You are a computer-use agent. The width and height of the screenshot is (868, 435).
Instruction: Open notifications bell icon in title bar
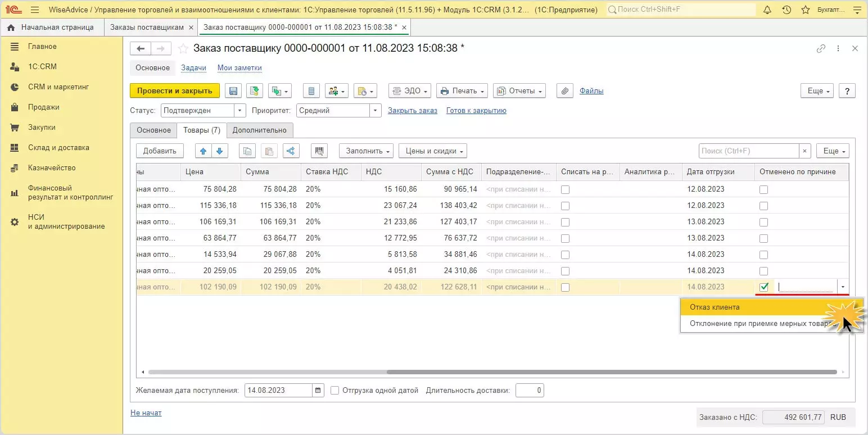coord(767,10)
